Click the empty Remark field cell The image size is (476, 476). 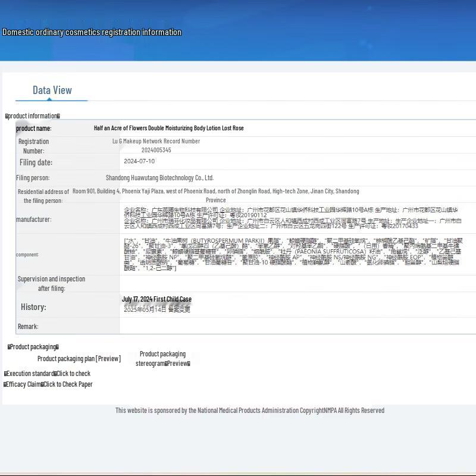pos(296,326)
